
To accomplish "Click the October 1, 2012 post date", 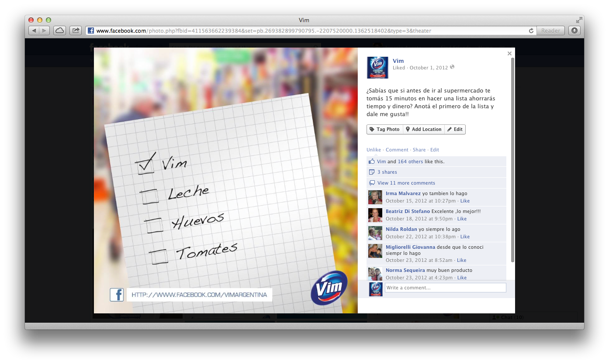I will tap(429, 68).
